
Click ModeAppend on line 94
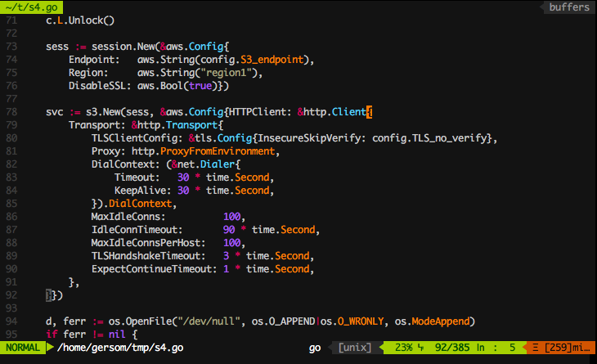[440, 321]
